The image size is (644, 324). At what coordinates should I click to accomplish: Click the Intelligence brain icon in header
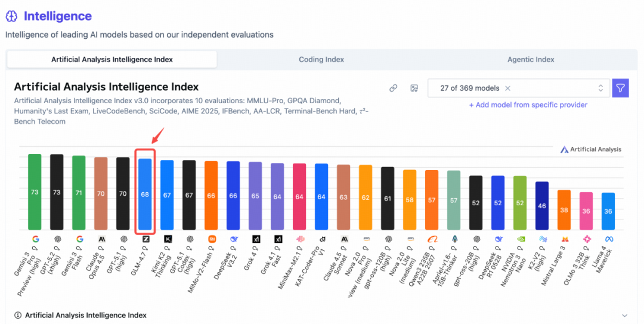[12, 17]
